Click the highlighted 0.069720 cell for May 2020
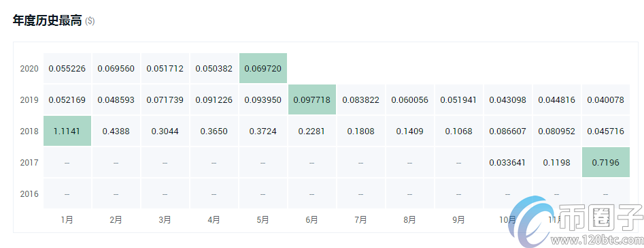 (263, 68)
